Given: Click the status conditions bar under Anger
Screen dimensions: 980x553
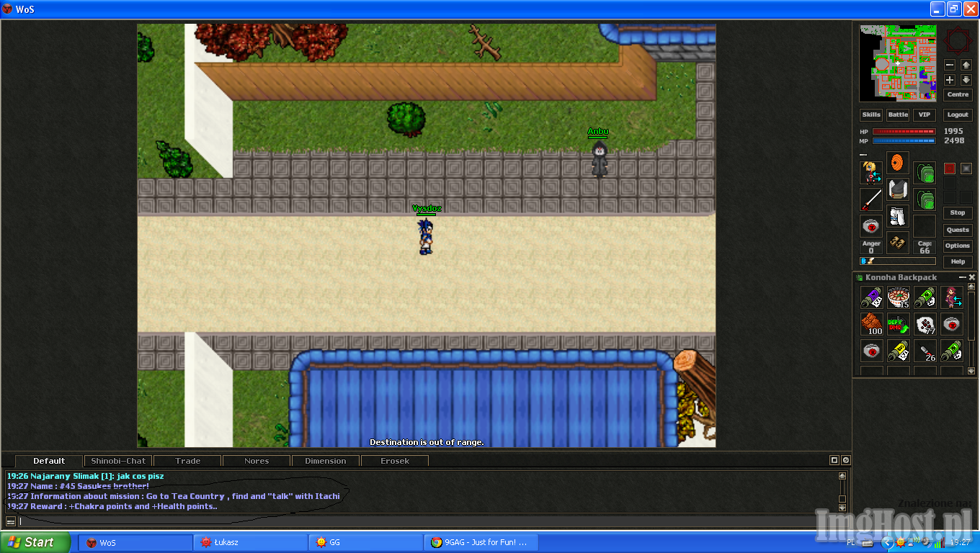Looking at the screenshot, I should pos(898,261).
